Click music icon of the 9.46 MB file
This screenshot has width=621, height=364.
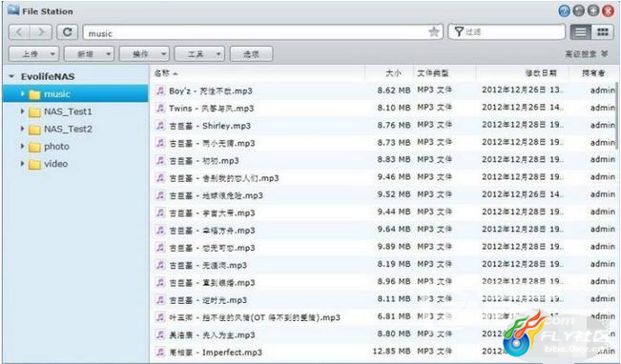point(160,177)
